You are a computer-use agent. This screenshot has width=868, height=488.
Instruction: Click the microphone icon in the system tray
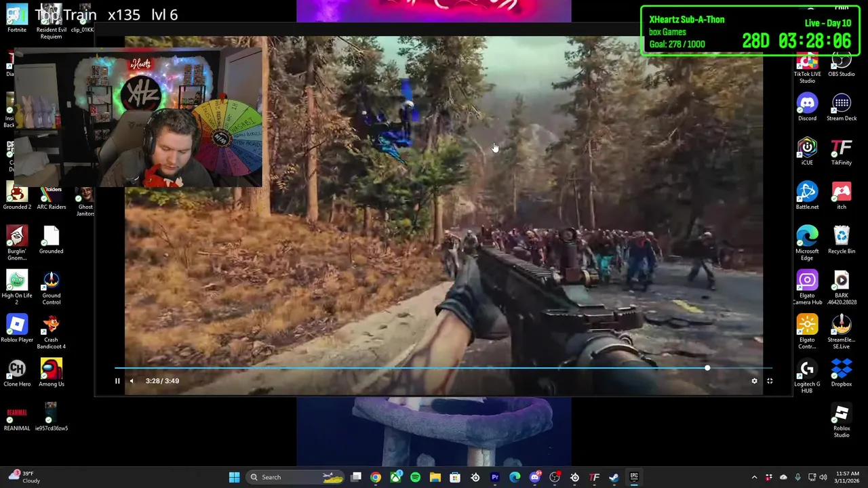(x=797, y=477)
